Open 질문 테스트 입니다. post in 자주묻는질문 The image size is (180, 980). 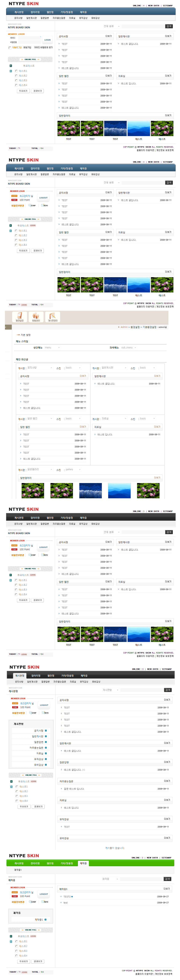coord(74,789)
